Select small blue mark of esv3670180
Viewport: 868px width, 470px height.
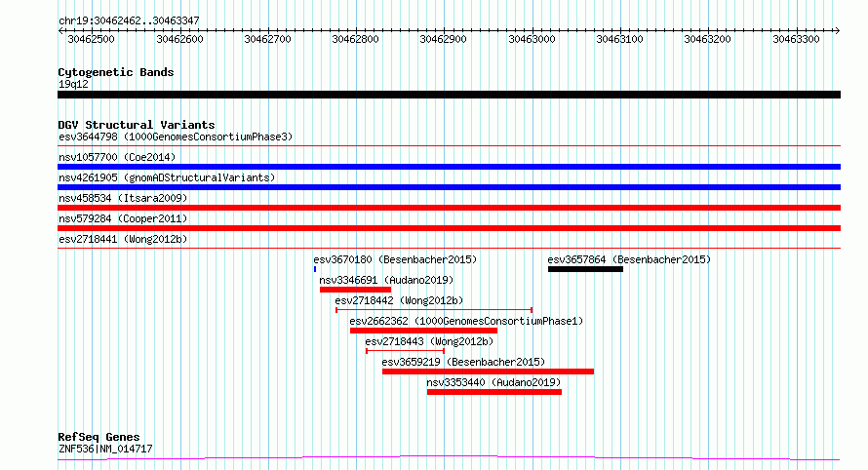315,269
